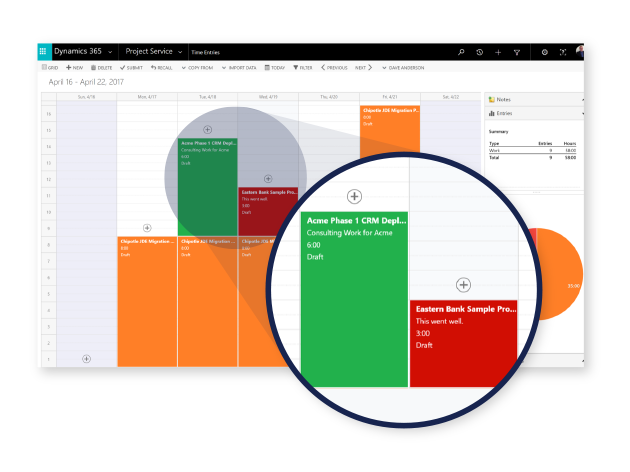Click the Filter command in toolbar
Viewport: 630px width, 472px height.
click(303, 67)
